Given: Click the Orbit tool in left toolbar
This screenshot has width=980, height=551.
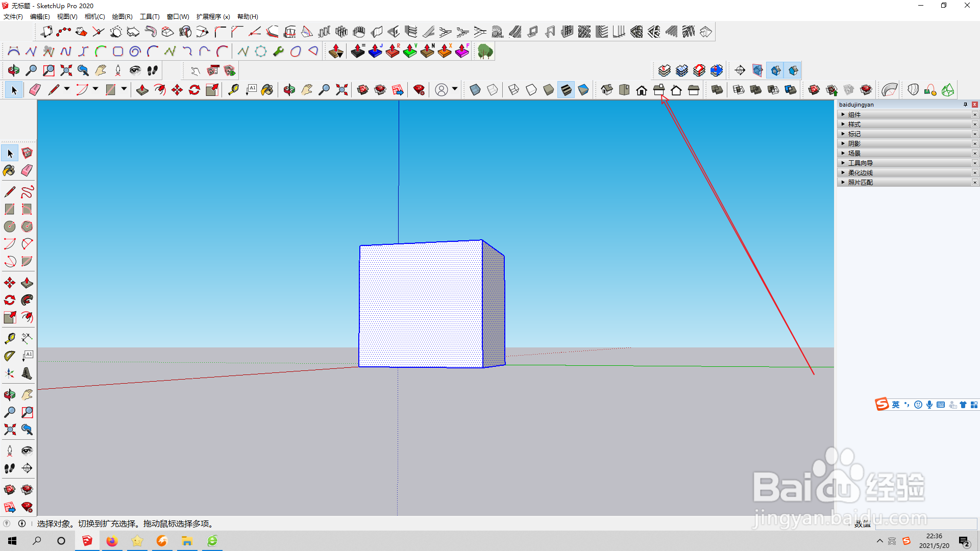Looking at the screenshot, I should point(9,394).
